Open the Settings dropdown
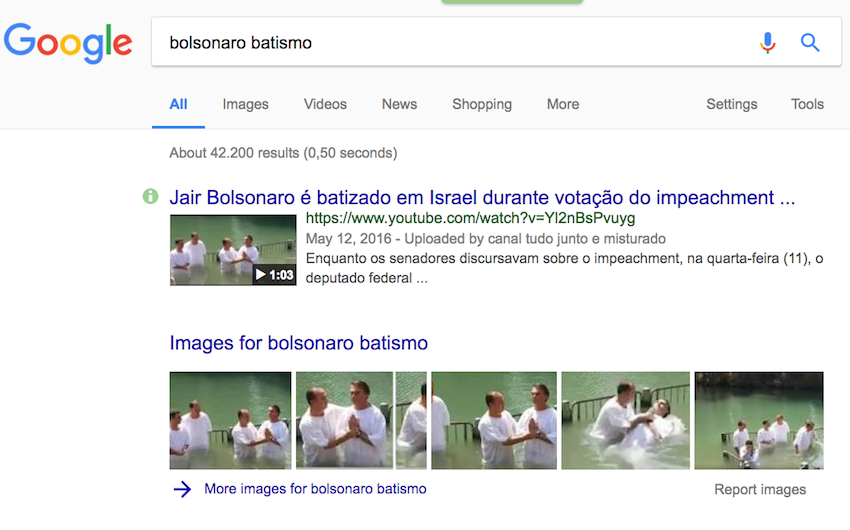The height and width of the screenshot is (530, 850). click(731, 104)
